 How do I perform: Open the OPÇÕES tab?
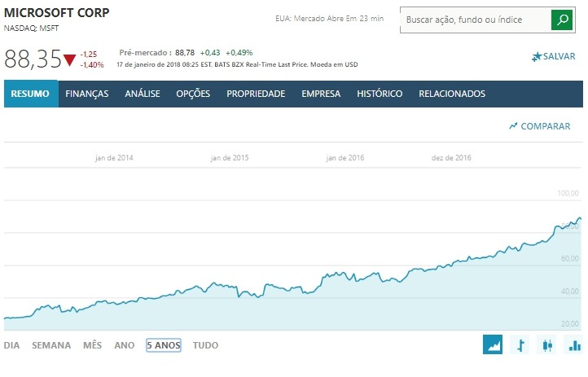[193, 94]
